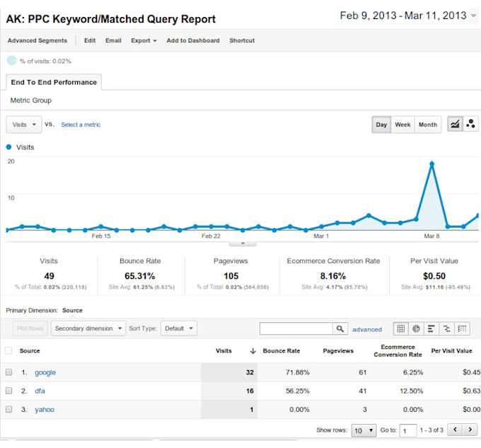Sort by the Pageviews column header
Screen dimensions: 481x448
point(338,351)
